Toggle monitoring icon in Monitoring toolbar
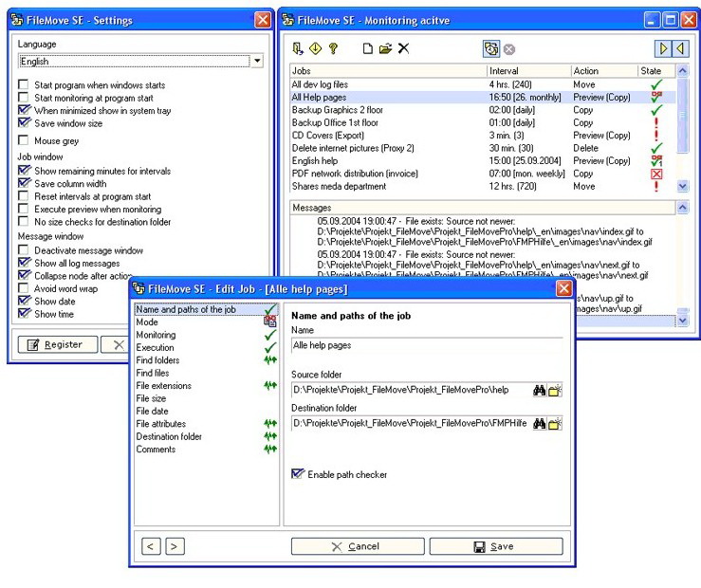 click(490, 48)
